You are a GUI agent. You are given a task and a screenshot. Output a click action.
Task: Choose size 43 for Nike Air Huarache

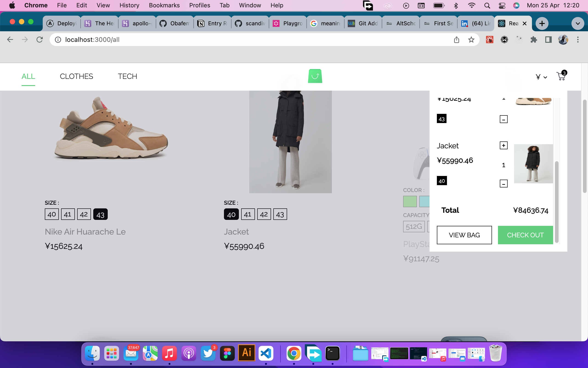click(100, 214)
